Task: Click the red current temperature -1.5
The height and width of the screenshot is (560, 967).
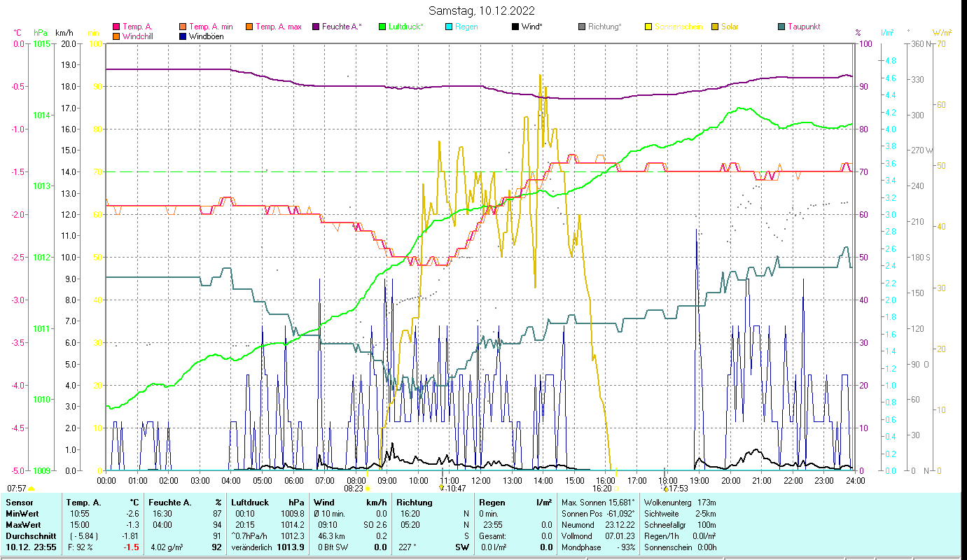Action: (x=132, y=547)
